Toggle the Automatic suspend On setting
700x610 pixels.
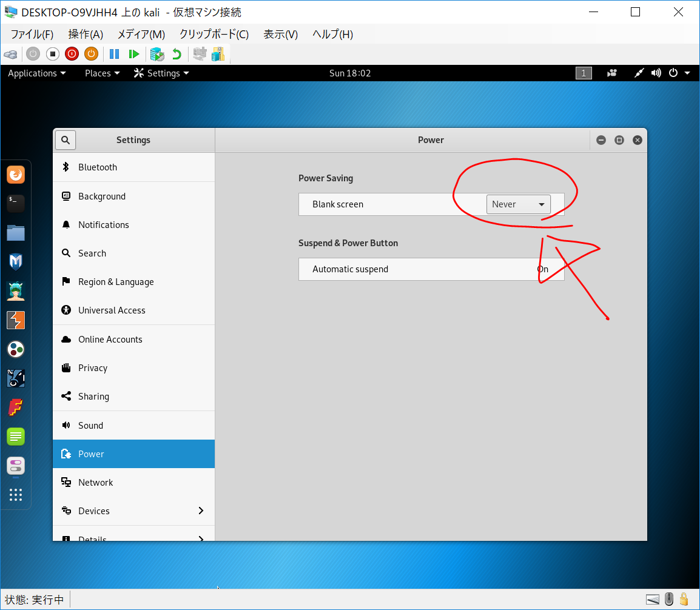point(542,269)
